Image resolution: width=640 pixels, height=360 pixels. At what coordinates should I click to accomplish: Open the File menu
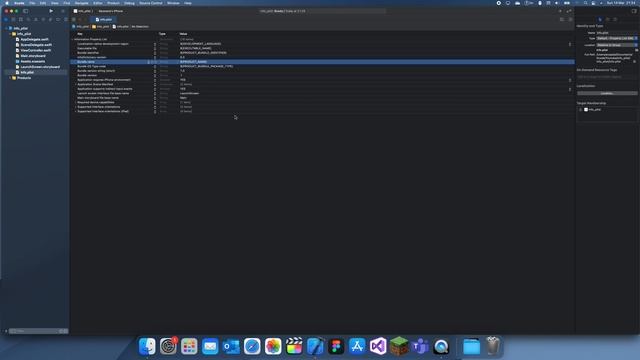[32, 3]
